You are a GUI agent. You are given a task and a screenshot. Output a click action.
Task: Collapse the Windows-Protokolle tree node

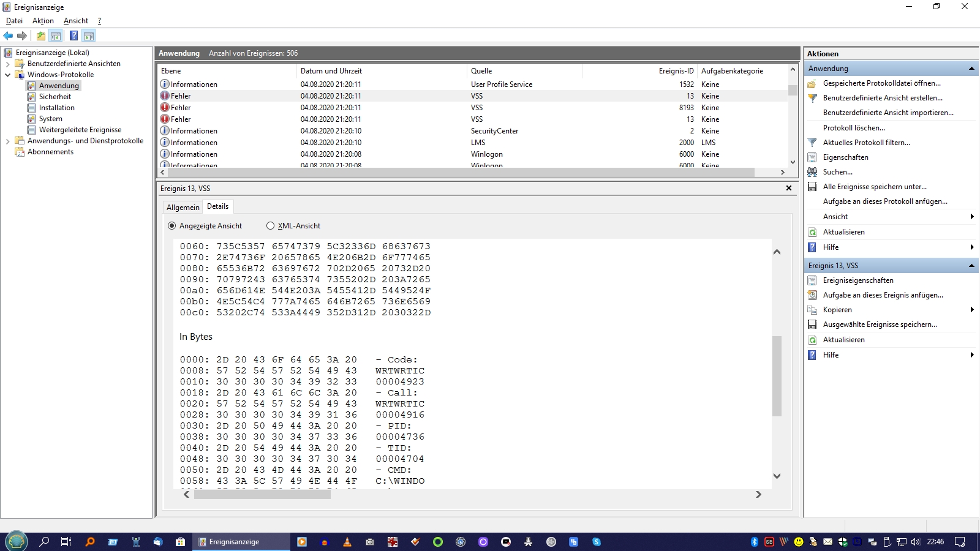point(7,75)
